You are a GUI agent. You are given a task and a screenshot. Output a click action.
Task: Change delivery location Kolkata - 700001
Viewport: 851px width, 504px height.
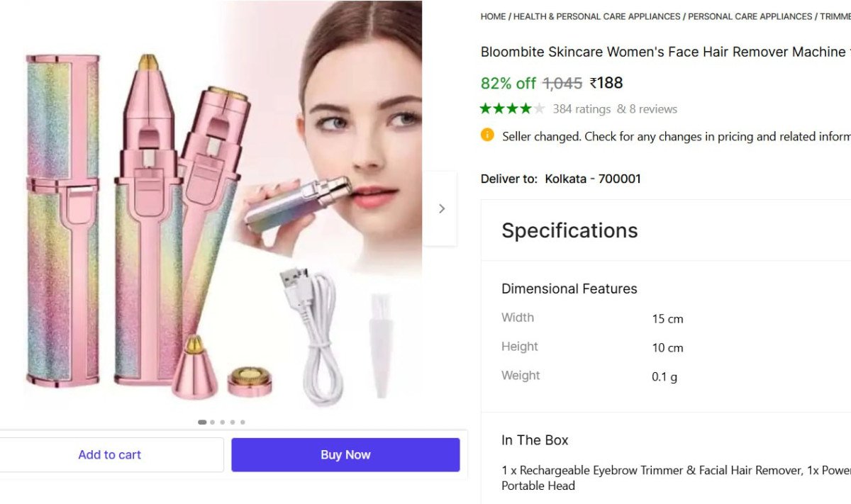click(592, 179)
